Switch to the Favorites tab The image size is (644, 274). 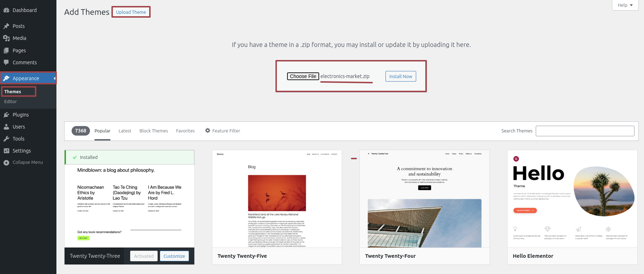pos(186,131)
